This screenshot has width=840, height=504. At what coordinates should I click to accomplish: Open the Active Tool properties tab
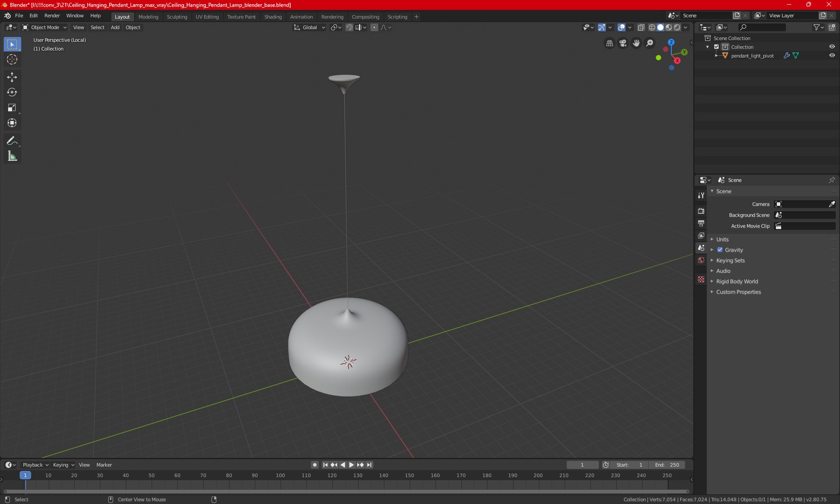pyautogui.click(x=701, y=195)
